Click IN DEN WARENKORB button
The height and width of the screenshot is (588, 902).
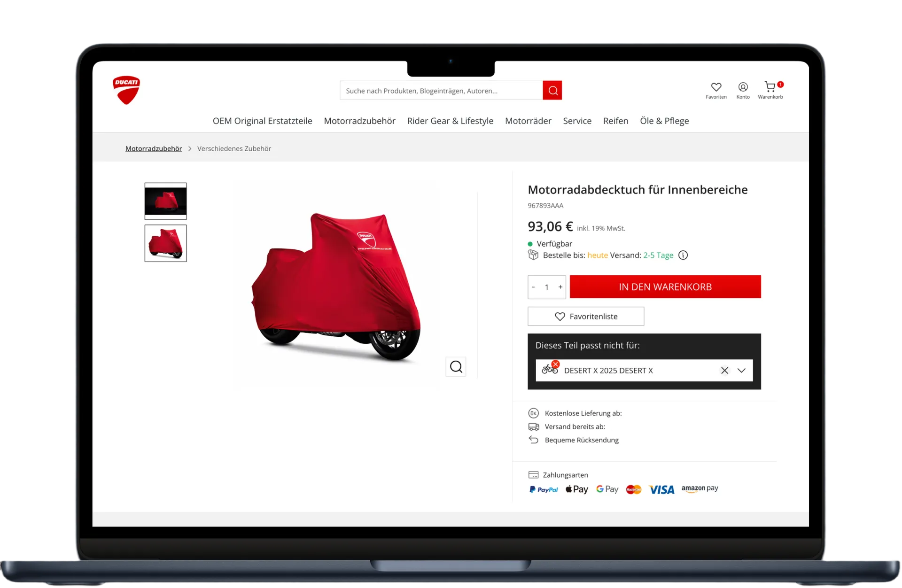[x=665, y=286]
